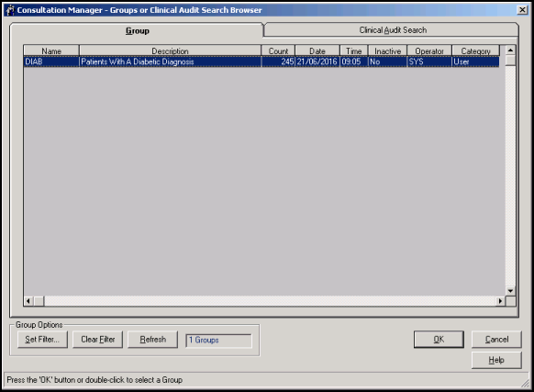Click the Count column header
Image resolution: width=534 pixels, height=392 pixels.
click(278, 50)
